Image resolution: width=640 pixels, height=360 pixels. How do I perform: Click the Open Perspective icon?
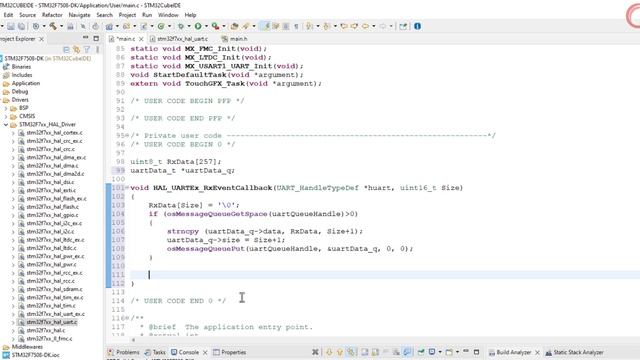pos(403,26)
